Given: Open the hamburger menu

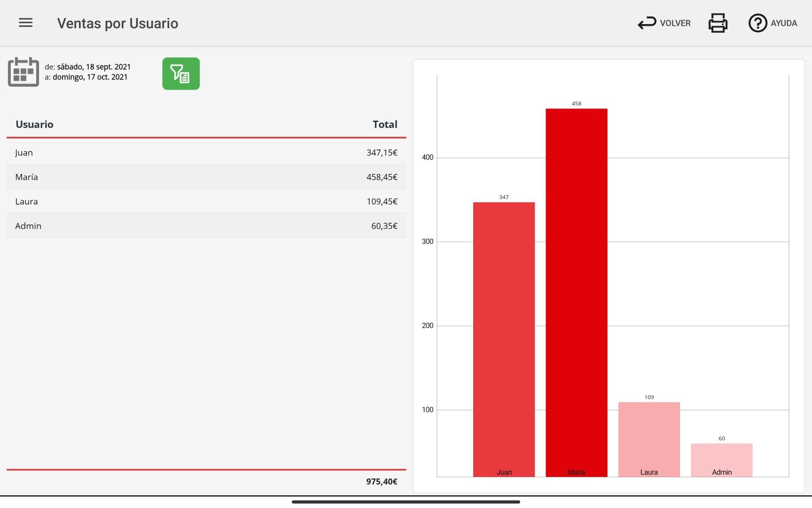Looking at the screenshot, I should 25,23.
